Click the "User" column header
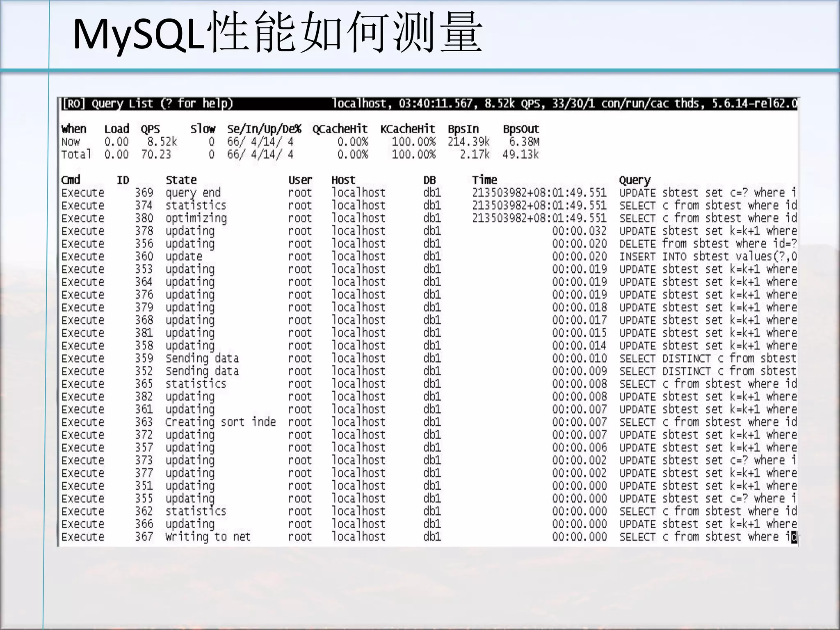The height and width of the screenshot is (630, 840). tap(300, 180)
